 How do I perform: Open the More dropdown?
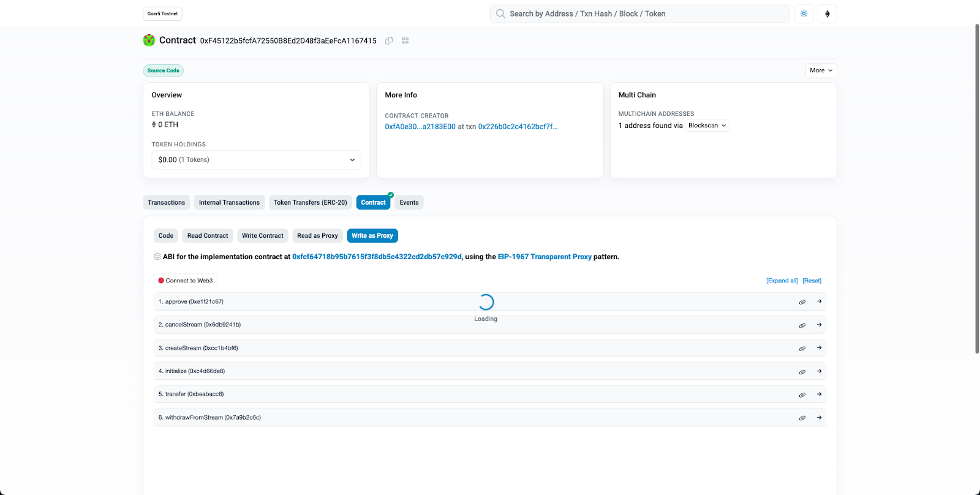pos(821,70)
